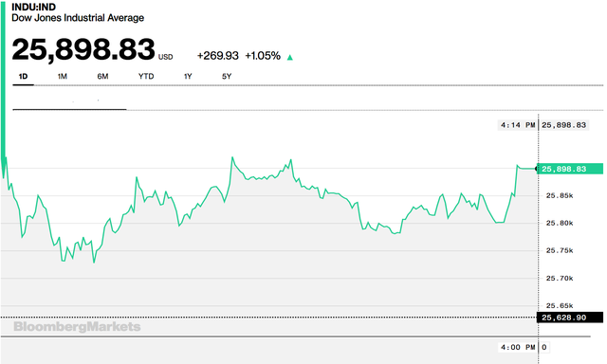607x364 pixels.
Task: Click the green up-arrow change indicator
Action: click(x=289, y=58)
